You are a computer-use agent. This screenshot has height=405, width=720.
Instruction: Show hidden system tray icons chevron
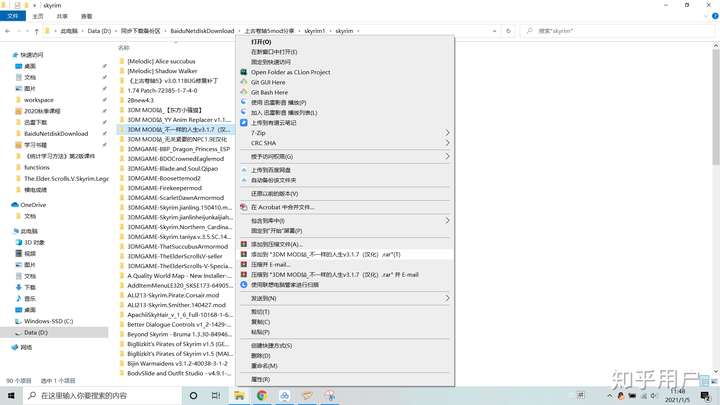pyautogui.click(x=610, y=395)
